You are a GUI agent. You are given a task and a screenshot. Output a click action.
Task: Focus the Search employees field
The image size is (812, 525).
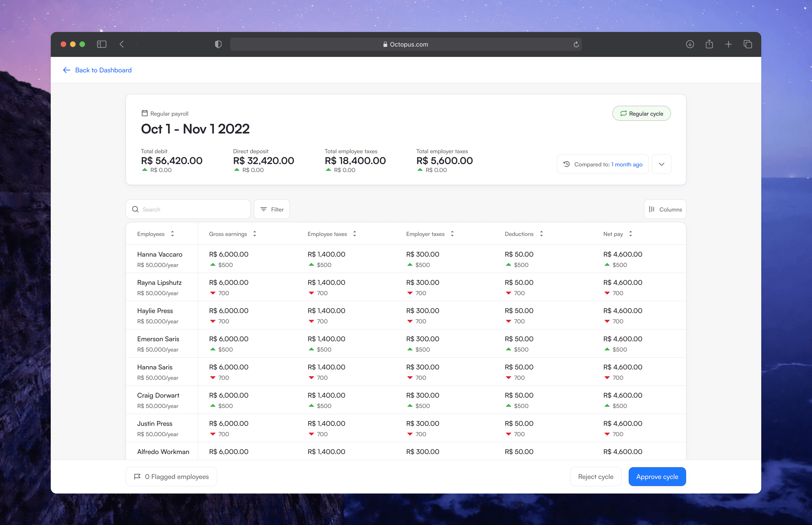(188, 209)
